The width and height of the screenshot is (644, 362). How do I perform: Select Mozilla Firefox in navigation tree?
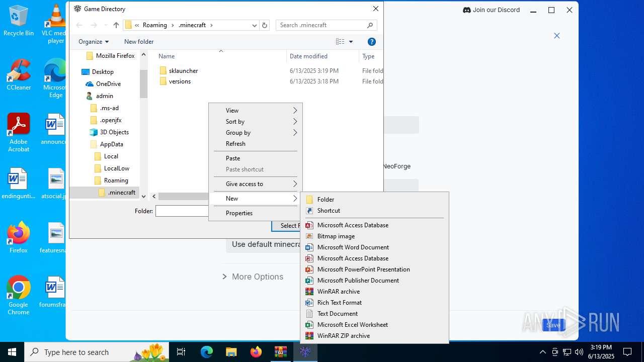115,56
